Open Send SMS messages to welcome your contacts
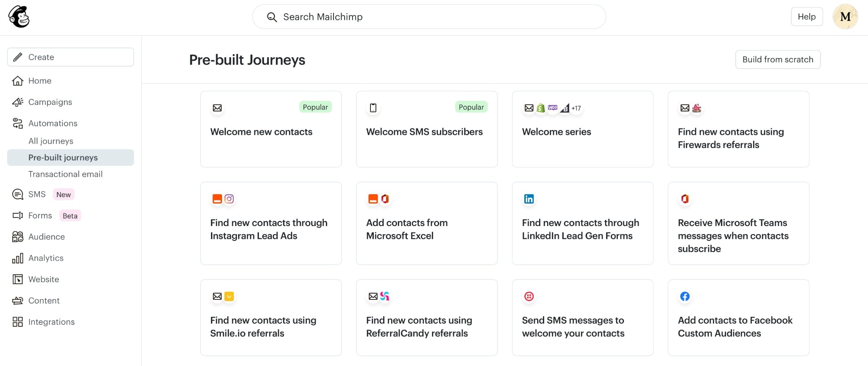The width and height of the screenshot is (868, 366). coord(583,317)
